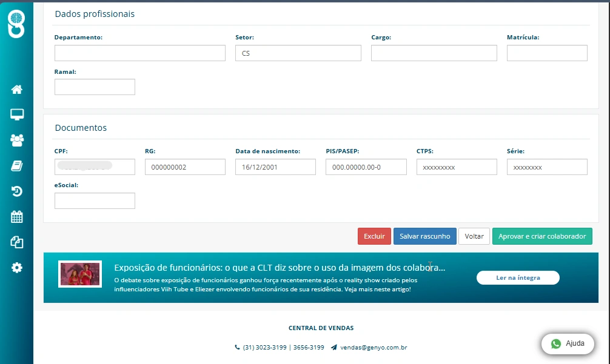Focus the Cargo input field
The image size is (610, 364).
point(434,53)
